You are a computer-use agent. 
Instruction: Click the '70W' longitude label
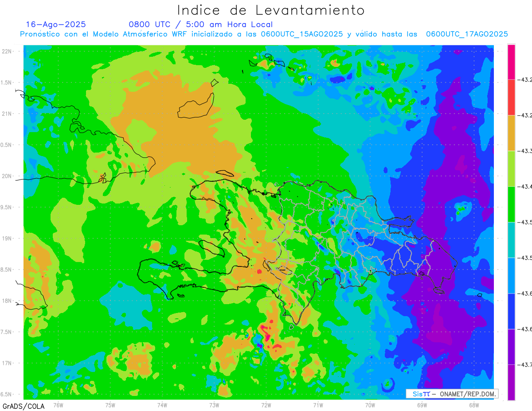click(x=370, y=405)
